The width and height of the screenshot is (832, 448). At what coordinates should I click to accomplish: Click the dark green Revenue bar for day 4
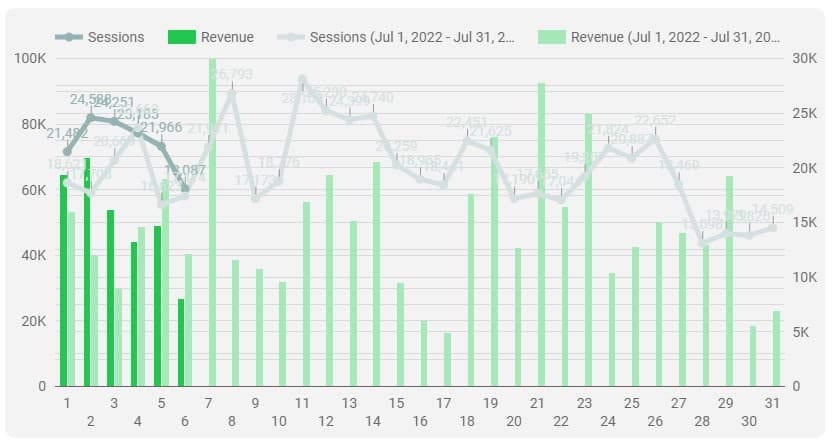pyautogui.click(x=134, y=314)
